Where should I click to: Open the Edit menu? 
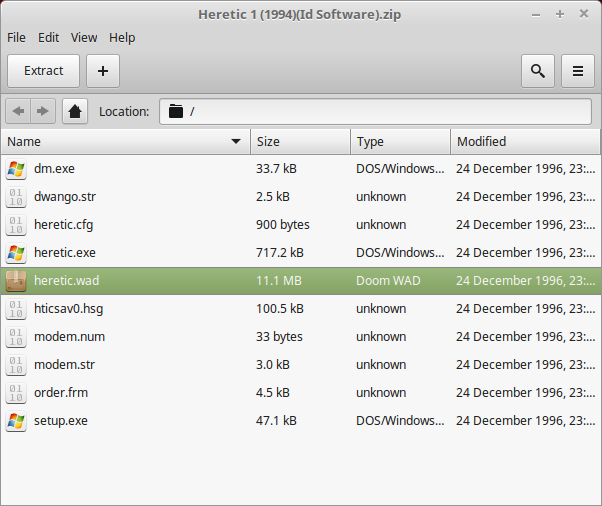[48, 38]
